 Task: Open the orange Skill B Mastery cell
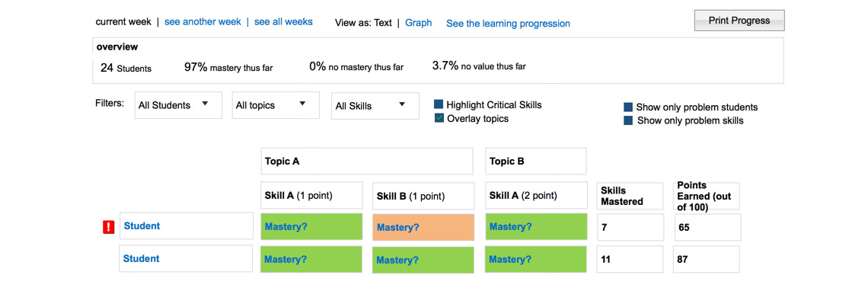click(423, 227)
